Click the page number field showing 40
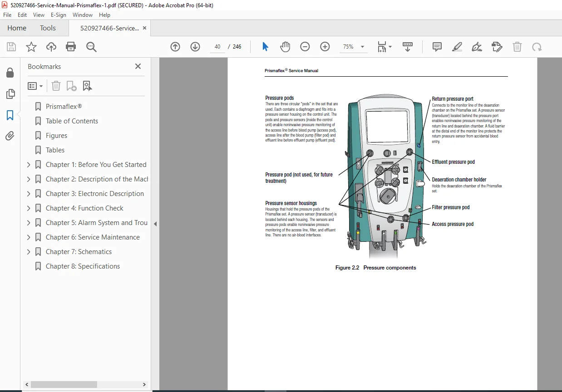The width and height of the screenshot is (562, 392). pos(217,47)
